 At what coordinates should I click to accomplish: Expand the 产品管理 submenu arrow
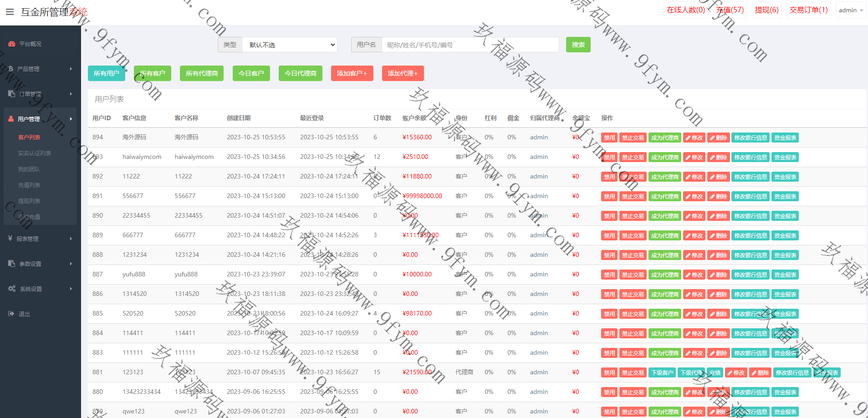pyautogui.click(x=71, y=69)
